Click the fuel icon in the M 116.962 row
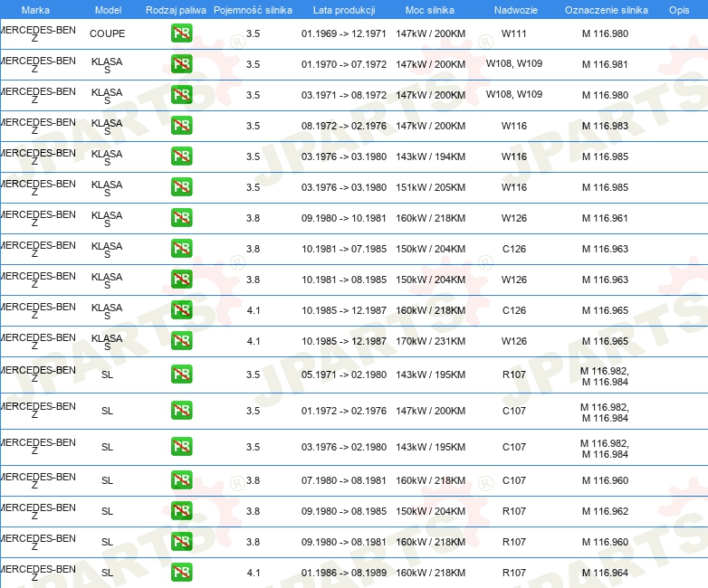The height and width of the screenshot is (588, 708). click(181, 511)
